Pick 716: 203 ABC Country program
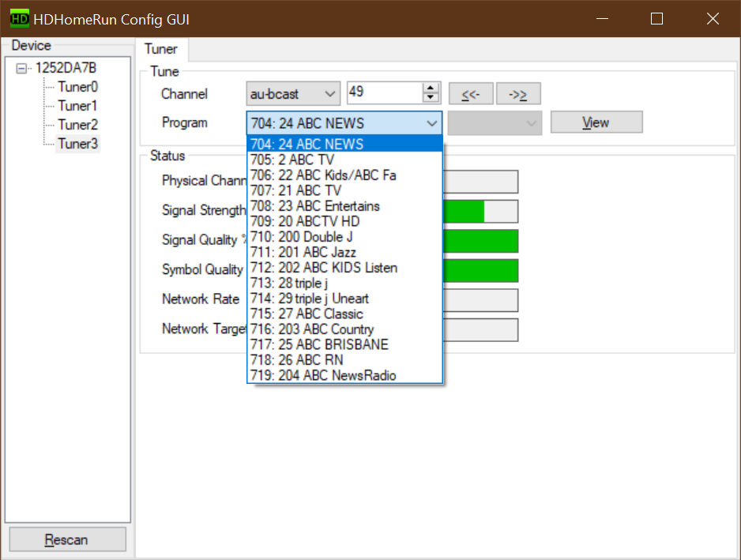Image resolution: width=741 pixels, height=560 pixels. (344, 329)
